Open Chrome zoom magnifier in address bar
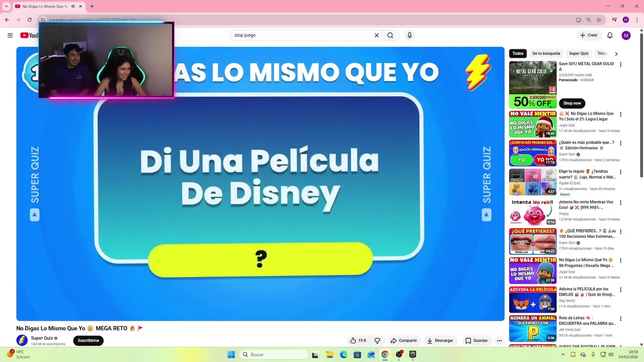 pyautogui.click(x=589, y=20)
